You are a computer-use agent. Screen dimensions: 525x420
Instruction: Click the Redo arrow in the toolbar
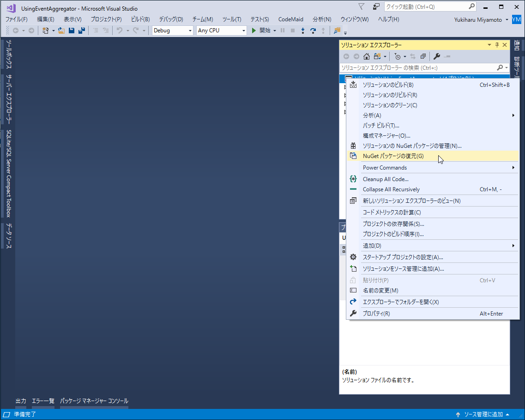[x=136, y=30]
